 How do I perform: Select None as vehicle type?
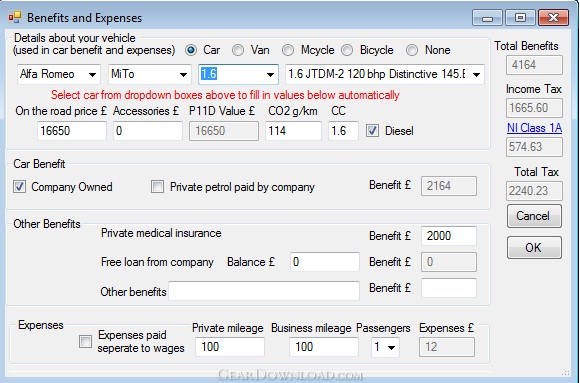coord(412,50)
